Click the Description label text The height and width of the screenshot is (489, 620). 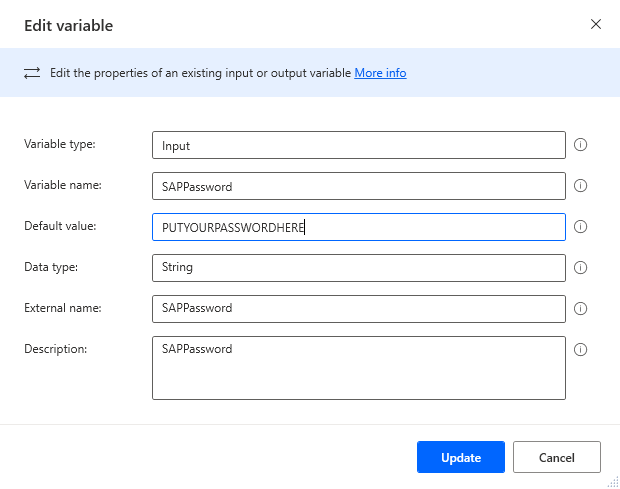(55, 349)
